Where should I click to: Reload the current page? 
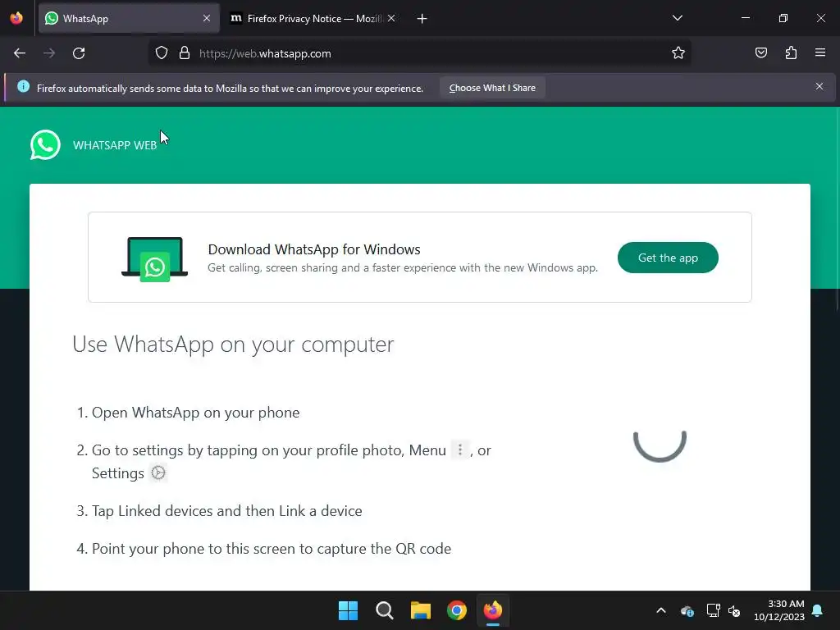click(79, 53)
